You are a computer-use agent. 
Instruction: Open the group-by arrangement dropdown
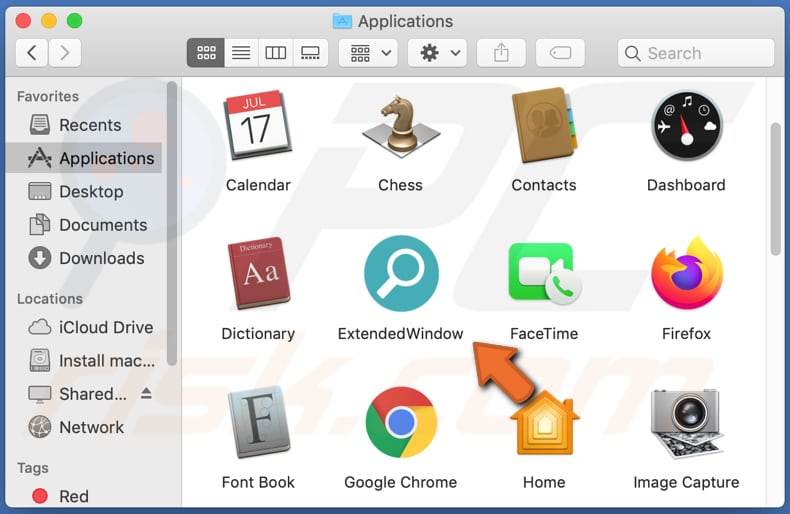pos(368,53)
